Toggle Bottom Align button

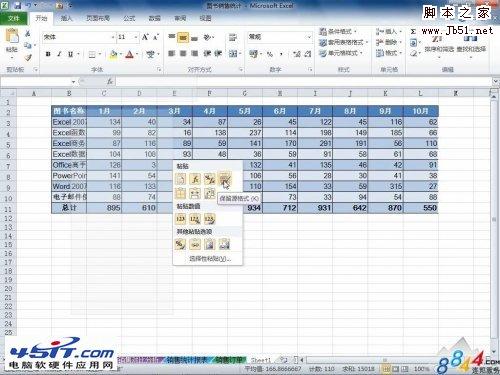coord(194,37)
